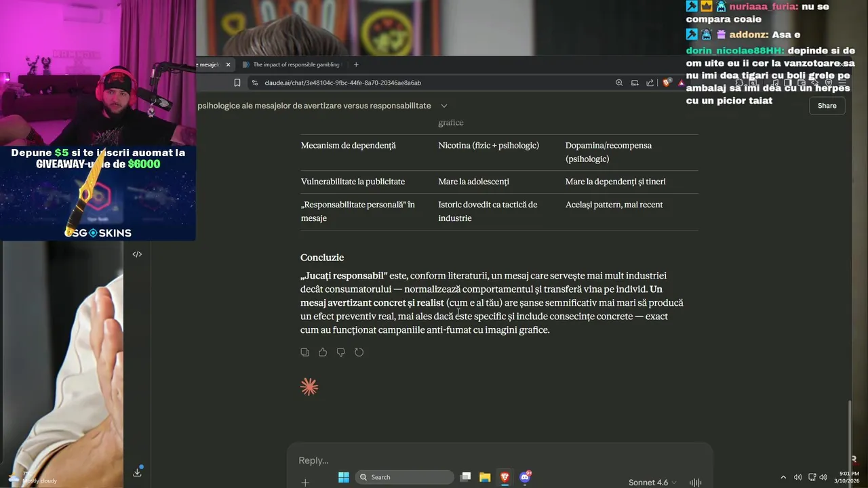Click the bookmark icon beside address bar
Viewport: 868px width, 488px height.
pyautogui.click(x=237, y=83)
